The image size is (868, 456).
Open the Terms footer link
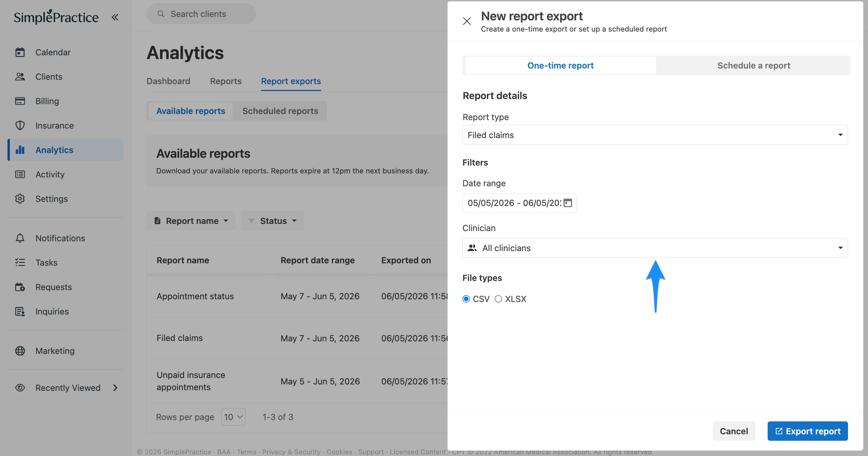point(246,452)
